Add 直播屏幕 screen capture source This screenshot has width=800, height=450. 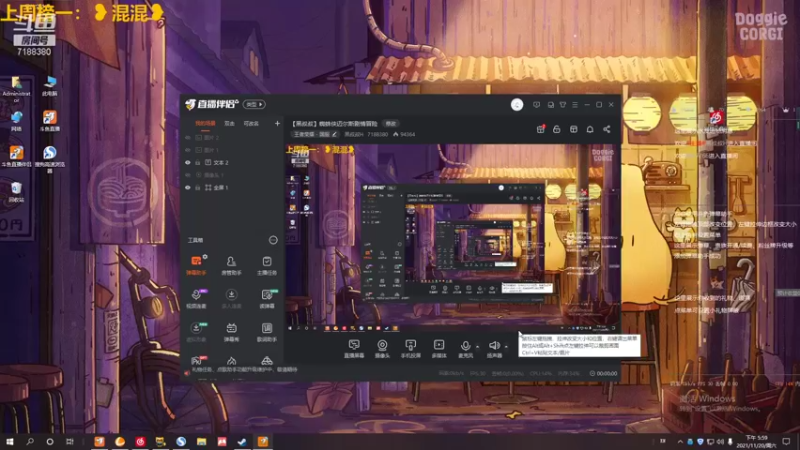click(354, 349)
